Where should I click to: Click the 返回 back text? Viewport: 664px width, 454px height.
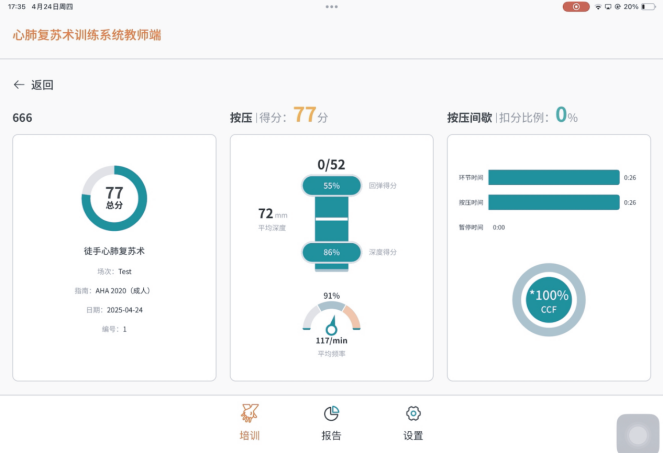click(x=42, y=85)
